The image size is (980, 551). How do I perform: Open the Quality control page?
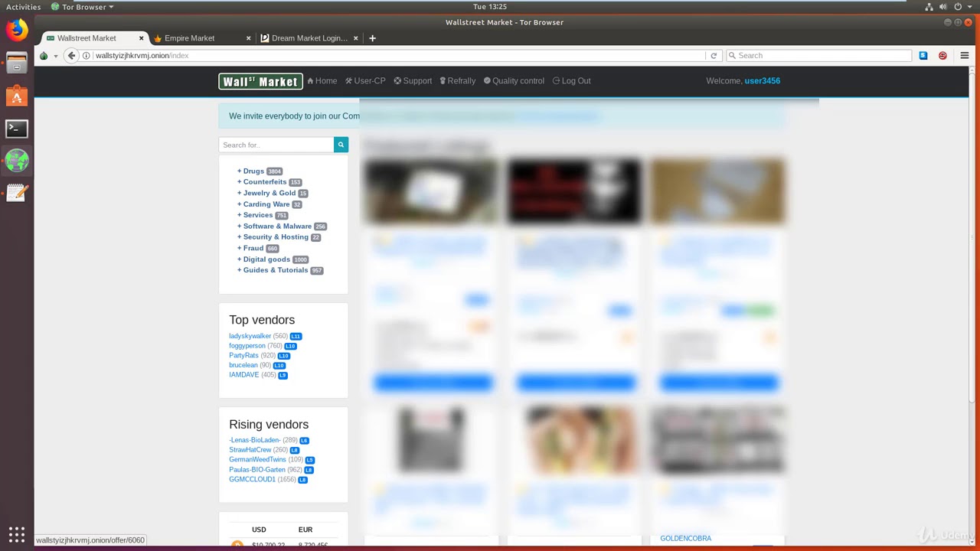coord(514,81)
